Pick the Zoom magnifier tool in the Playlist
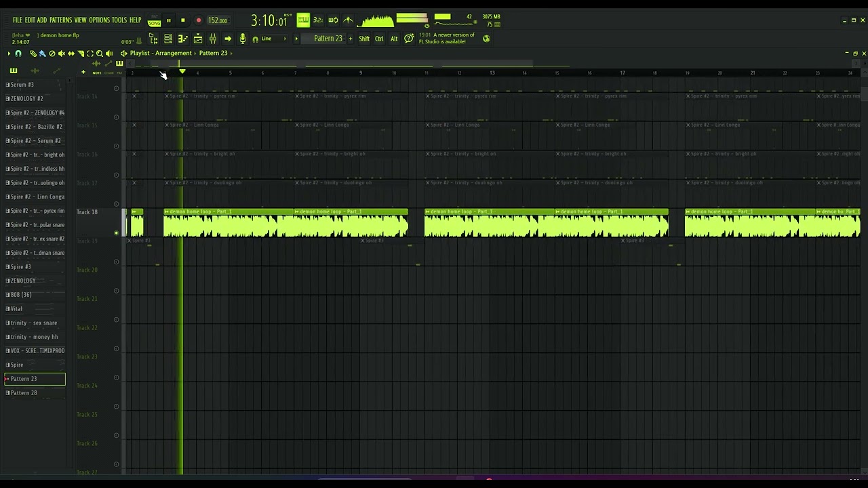The height and width of the screenshot is (488, 868). point(100,54)
